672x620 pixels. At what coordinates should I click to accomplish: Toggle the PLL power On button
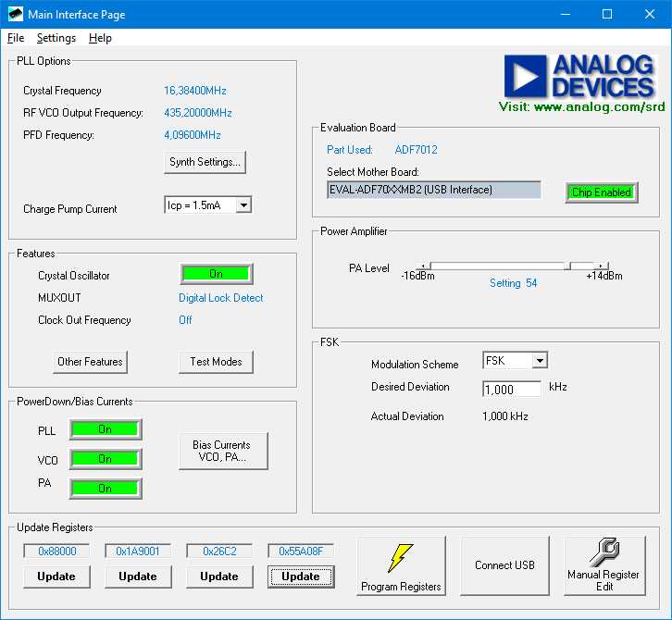(106, 429)
